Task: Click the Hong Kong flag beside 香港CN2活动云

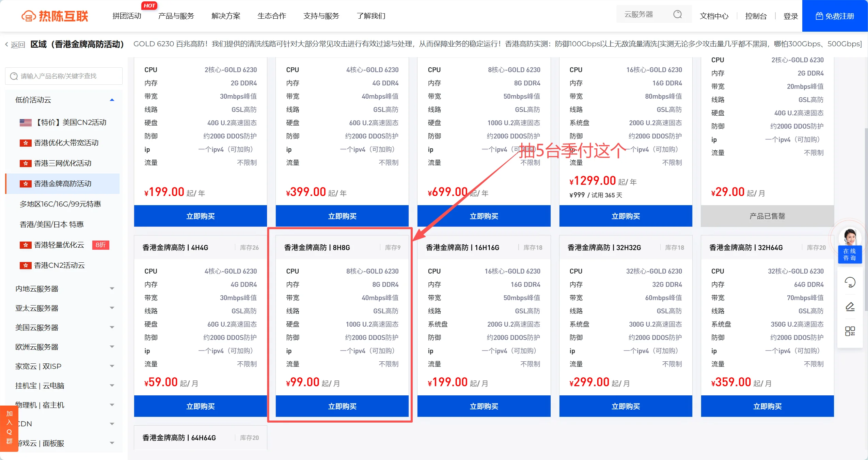Action: pos(26,265)
